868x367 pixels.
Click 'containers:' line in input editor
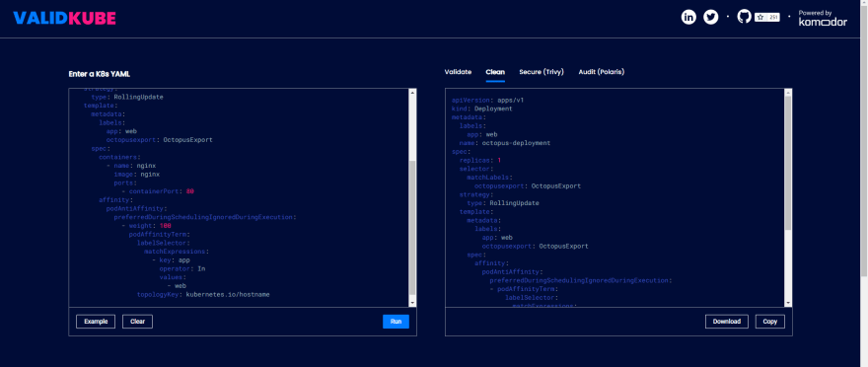[118, 157]
